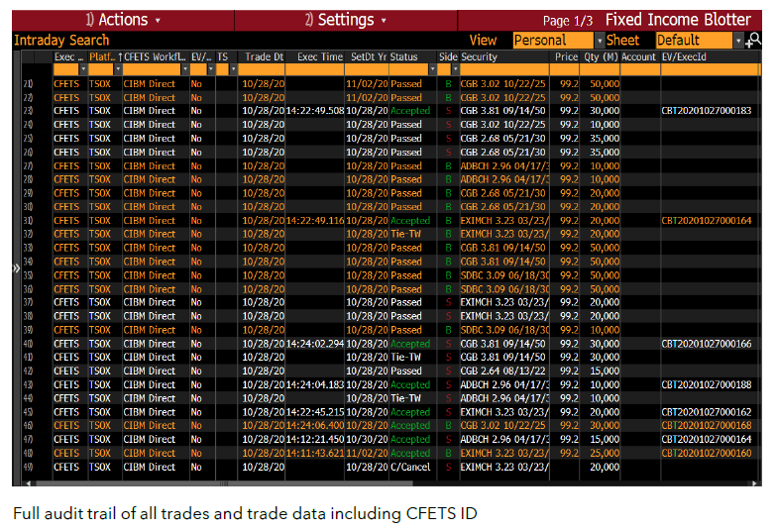Open the TS column filter dropdown
The width and height of the screenshot is (776, 532).
coord(233,69)
